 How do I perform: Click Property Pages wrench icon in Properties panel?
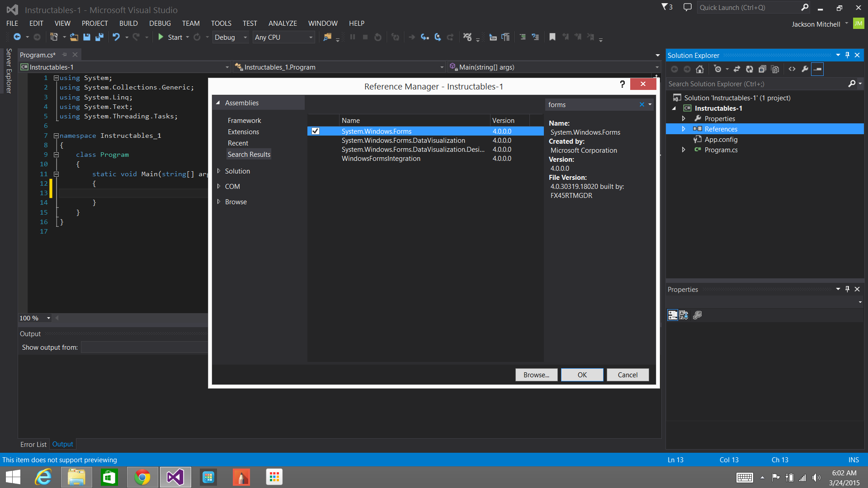(698, 315)
